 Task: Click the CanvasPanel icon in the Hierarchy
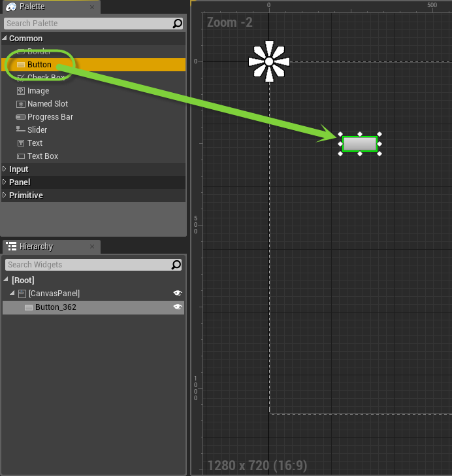[x=22, y=294]
